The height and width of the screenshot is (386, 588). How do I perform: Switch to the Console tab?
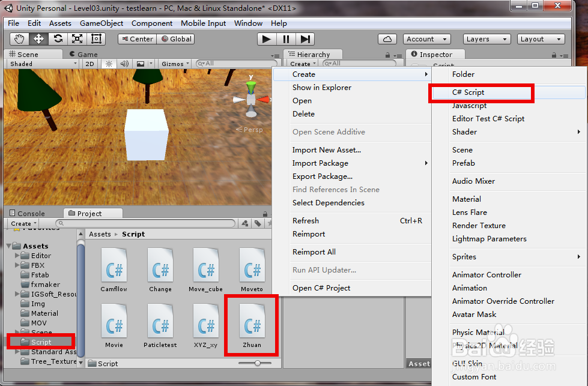click(x=27, y=213)
